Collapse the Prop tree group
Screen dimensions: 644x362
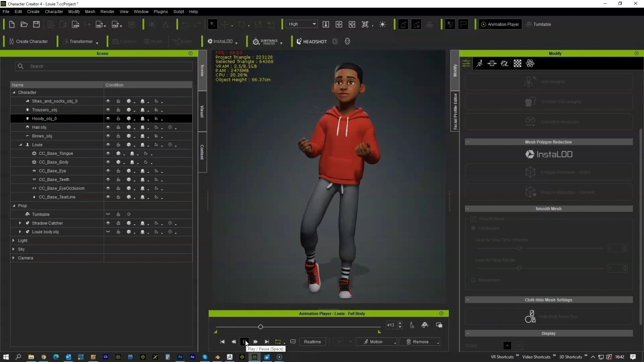coord(14,206)
